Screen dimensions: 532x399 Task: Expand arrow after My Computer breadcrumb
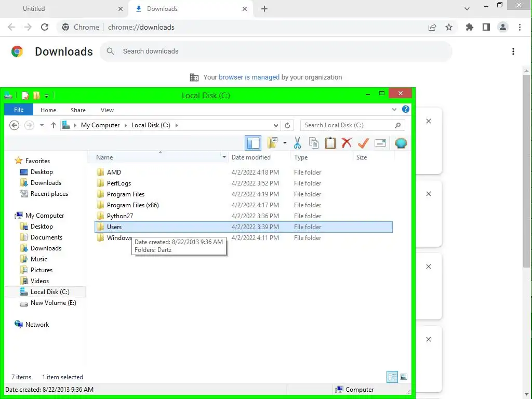(126, 125)
